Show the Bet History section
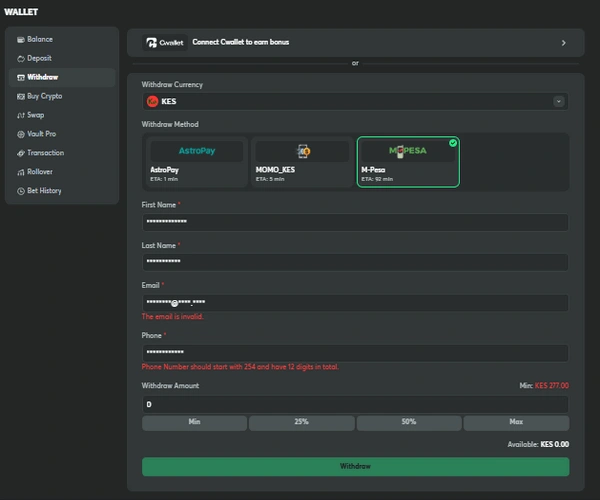Screen dimensions: 600x500 pos(62,191)
